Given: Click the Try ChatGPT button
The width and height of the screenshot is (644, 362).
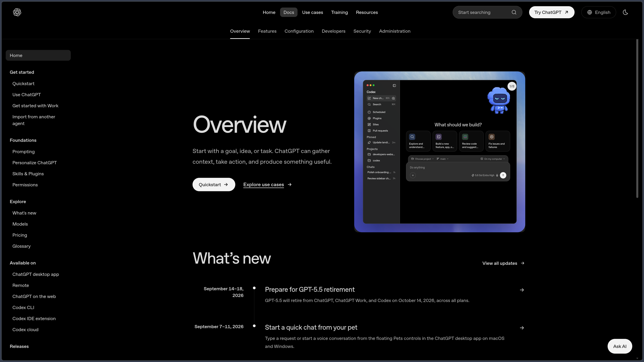Looking at the screenshot, I should (x=551, y=12).
